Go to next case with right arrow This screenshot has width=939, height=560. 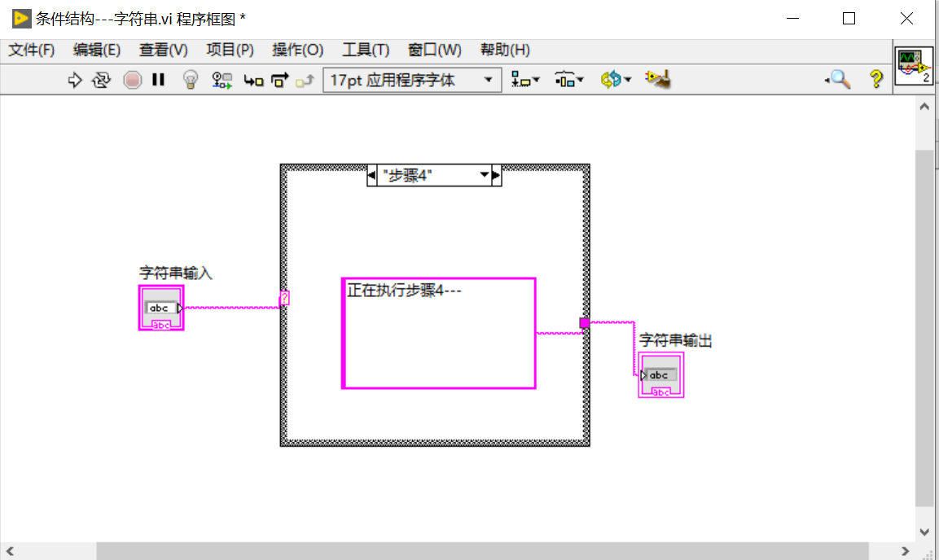pyautogui.click(x=496, y=175)
